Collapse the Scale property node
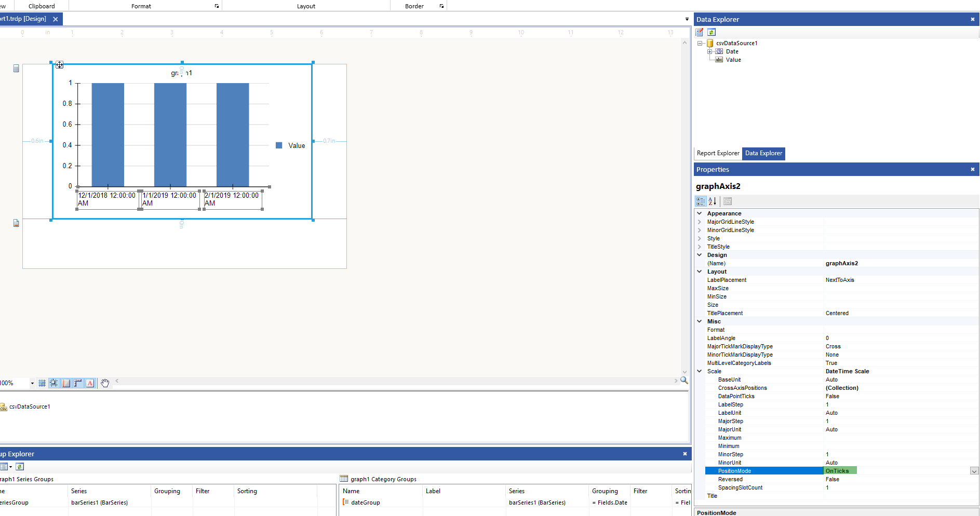Viewport: 980px width, 516px height. pos(700,371)
